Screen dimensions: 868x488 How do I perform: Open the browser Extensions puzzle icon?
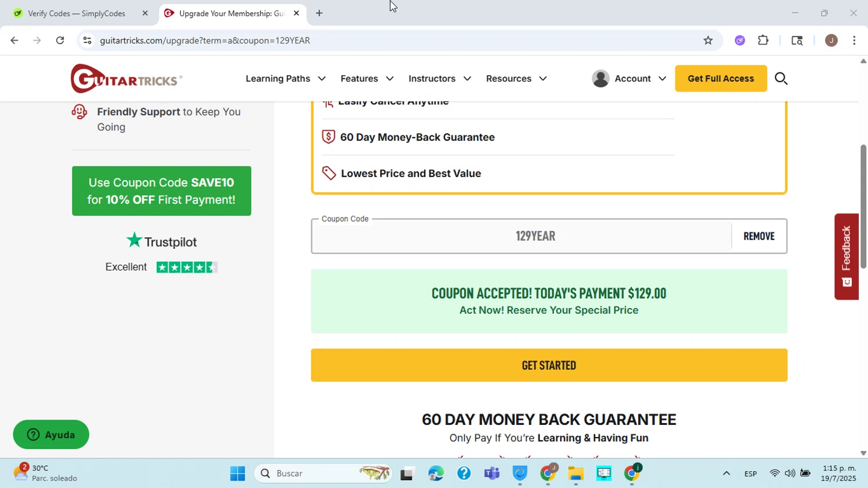[x=763, y=41]
